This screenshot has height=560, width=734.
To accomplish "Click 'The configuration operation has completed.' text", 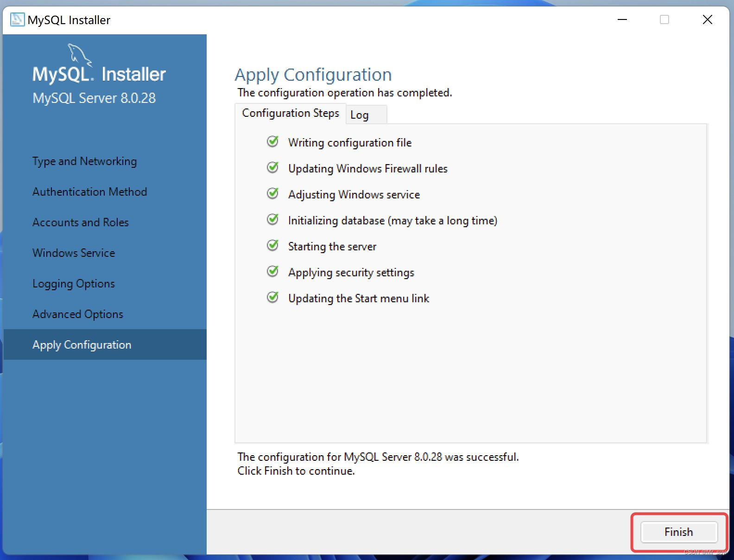I will pos(345,93).
